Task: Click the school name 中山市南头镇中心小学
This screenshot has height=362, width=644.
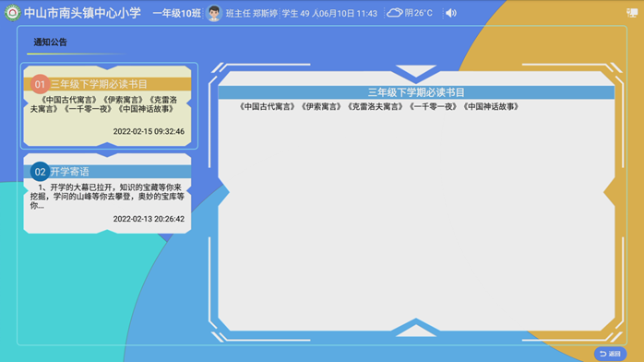Action: (x=82, y=13)
